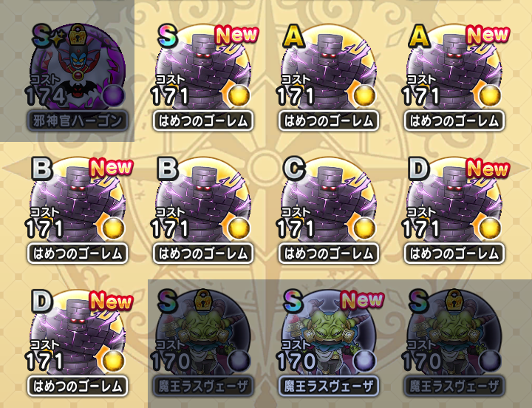Click the lock icon on first 魔王ラスヴェーザ
The image size is (532, 408).
tap(202, 300)
